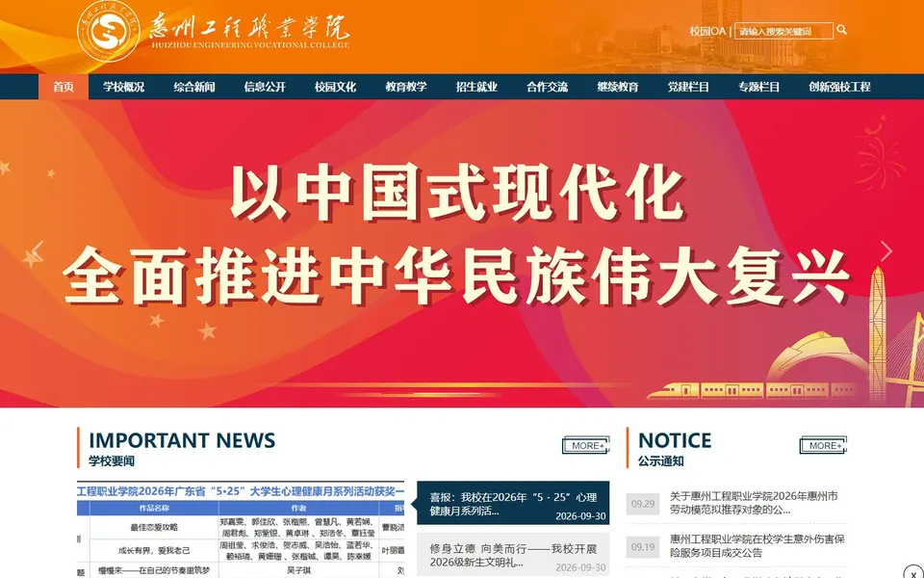Viewport: 924px width, 578px height.
Task: Select the 首页 nav tab
Action: click(x=64, y=87)
